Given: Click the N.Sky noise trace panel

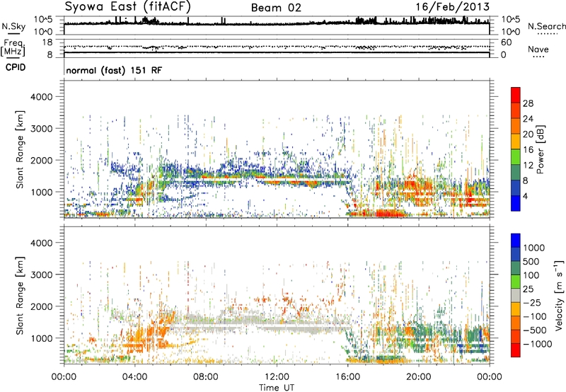Looking at the screenshot, I should point(277,25).
